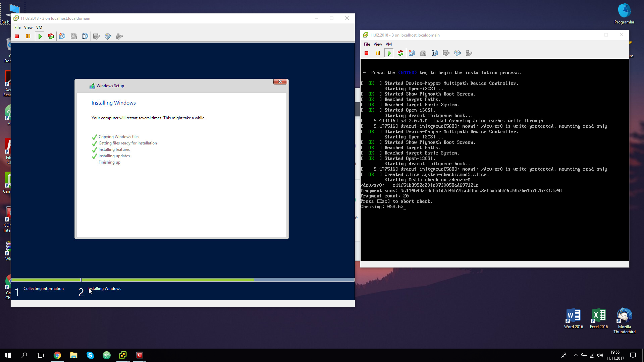Screen dimensions: 644x362
Task: Pause VM 2 using the orange suspend icon
Action: pos(28,36)
